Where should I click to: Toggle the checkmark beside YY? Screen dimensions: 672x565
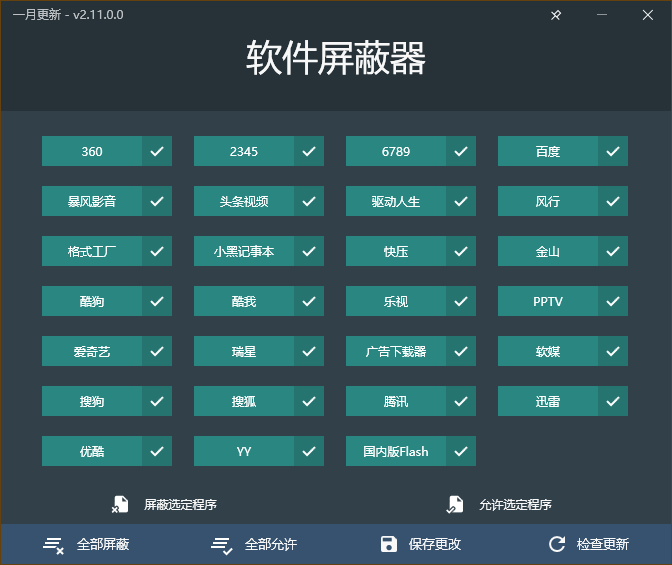(309, 451)
